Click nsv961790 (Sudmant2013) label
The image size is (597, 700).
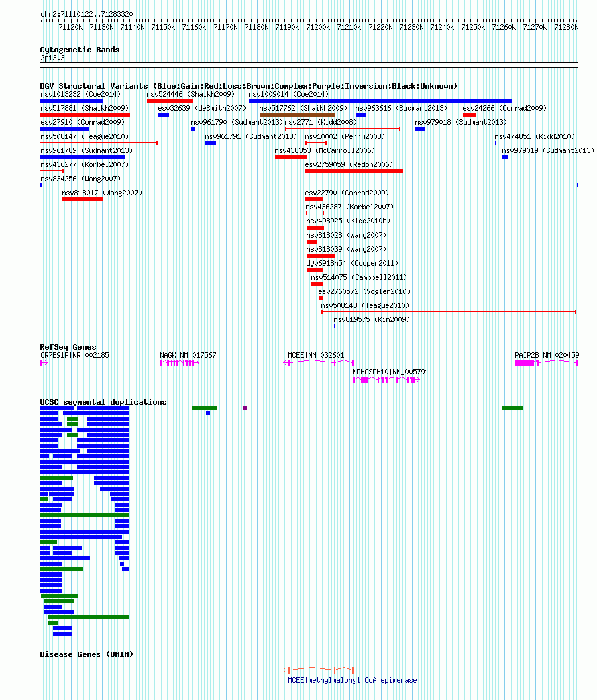tap(237, 122)
